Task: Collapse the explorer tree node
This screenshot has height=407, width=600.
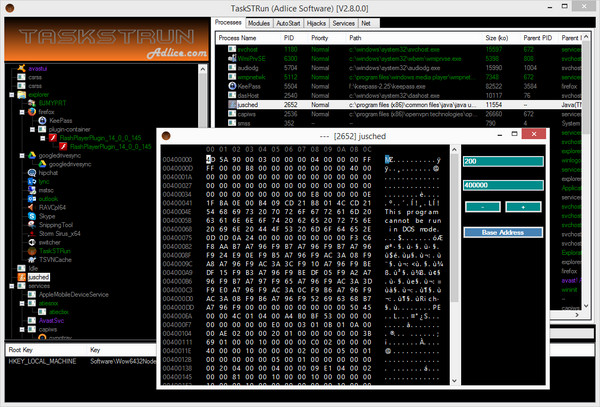Action: tap(12, 94)
